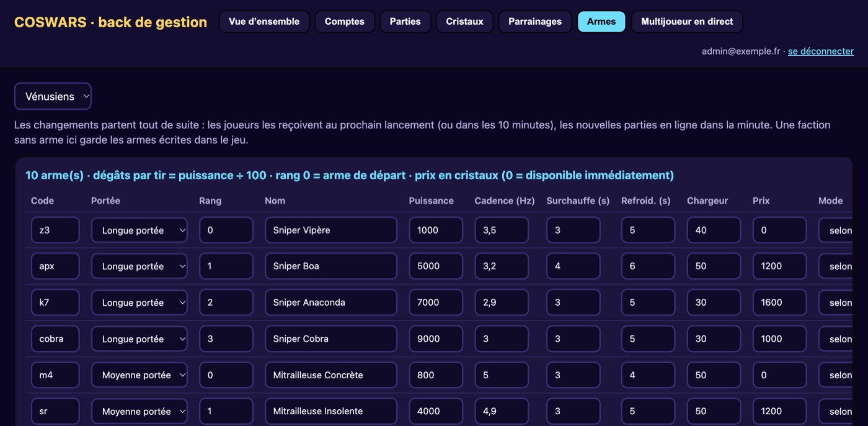Open the Vue d'ensemble tab
Image resolution: width=868 pixels, height=426 pixels.
[x=264, y=22]
